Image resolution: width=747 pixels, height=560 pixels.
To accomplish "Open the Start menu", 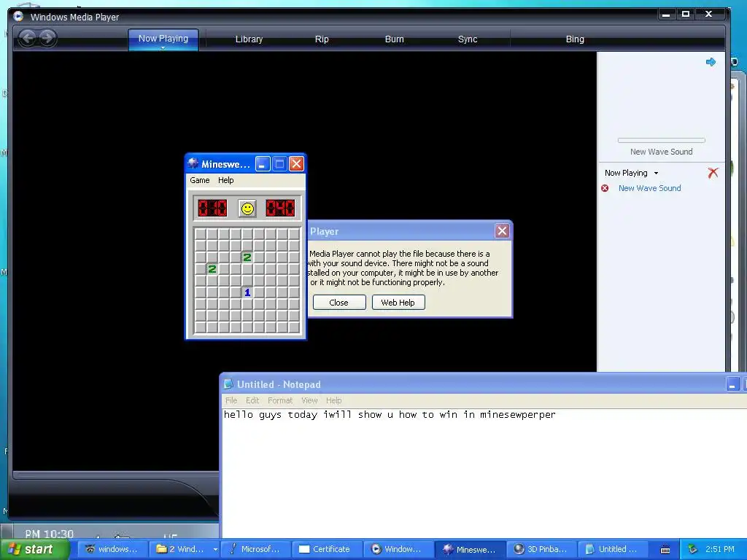I will pyautogui.click(x=35, y=549).
